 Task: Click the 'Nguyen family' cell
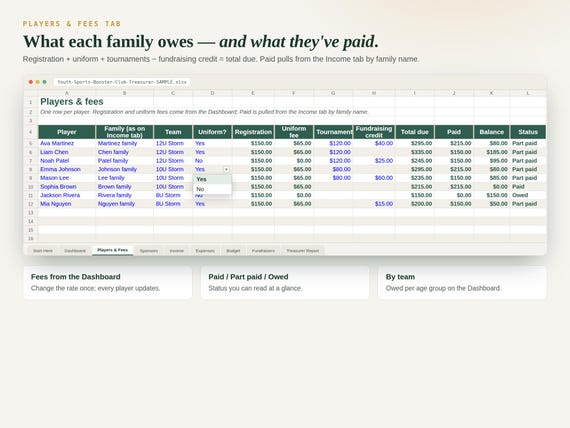coord(124,204)
